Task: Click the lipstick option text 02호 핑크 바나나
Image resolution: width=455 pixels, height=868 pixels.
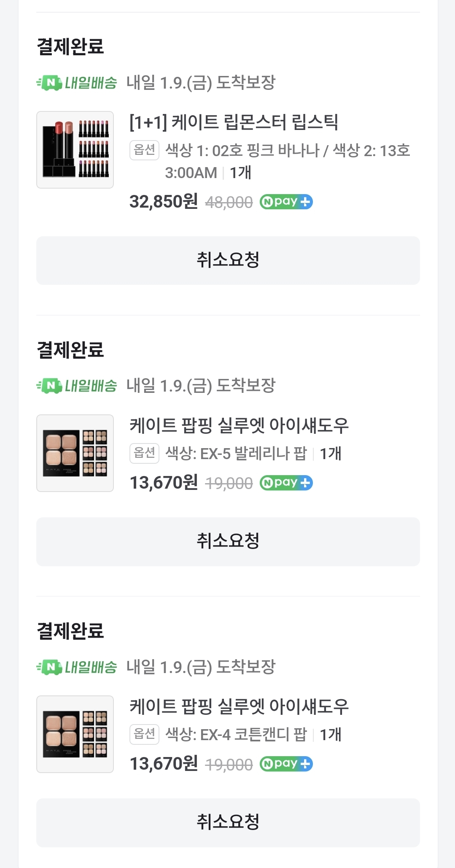Action: pos(266,151)
